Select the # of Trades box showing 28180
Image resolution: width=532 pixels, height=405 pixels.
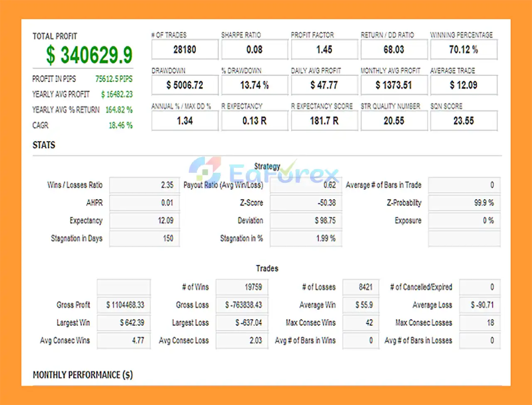(185, 50)
